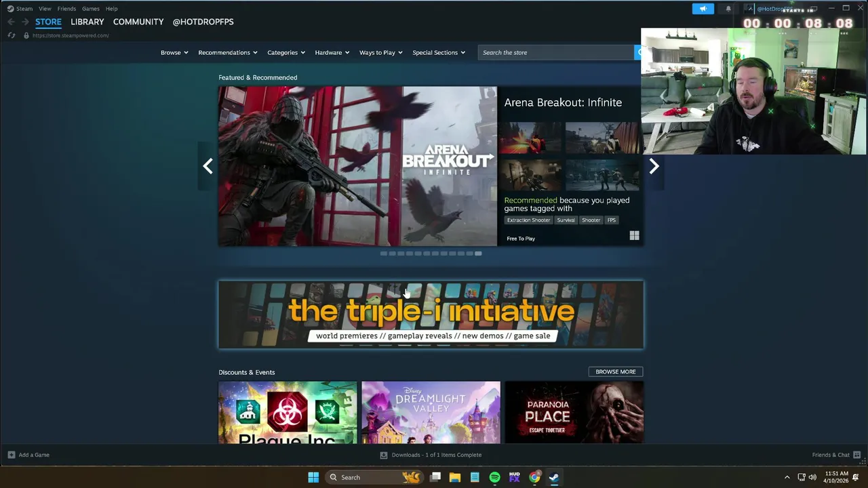Open Task View in the taskbar
868x488 pixels.
[435, 477]
